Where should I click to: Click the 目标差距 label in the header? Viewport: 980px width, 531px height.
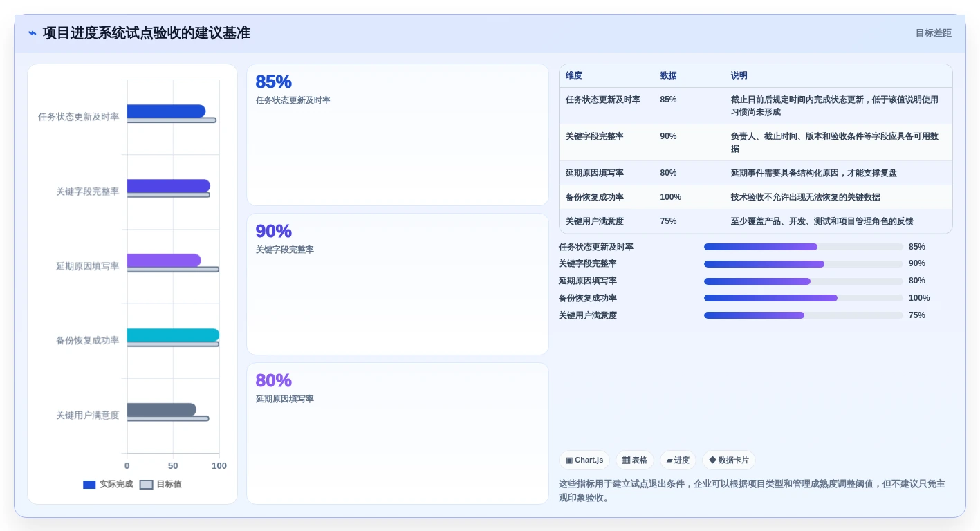coord(933,33)
